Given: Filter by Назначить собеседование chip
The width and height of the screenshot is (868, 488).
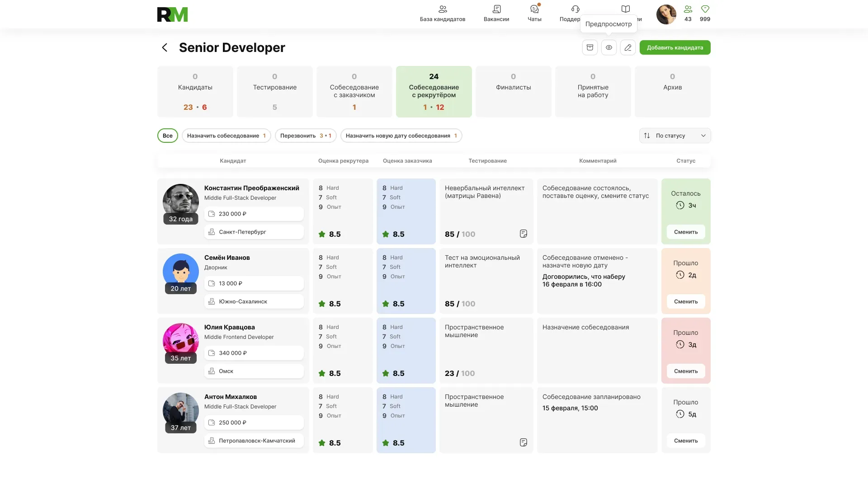Looking at the screenshot, I should [226, 136].
